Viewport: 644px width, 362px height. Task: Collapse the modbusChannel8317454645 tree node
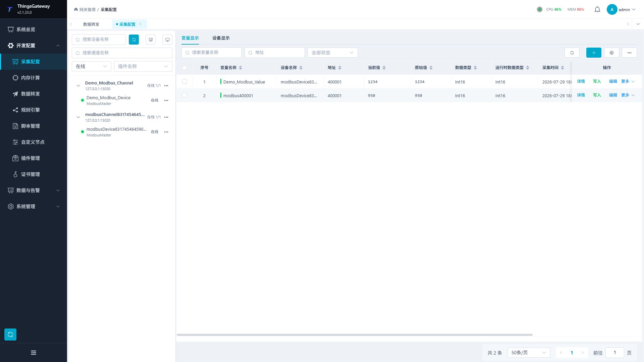(x=78, y=117)
